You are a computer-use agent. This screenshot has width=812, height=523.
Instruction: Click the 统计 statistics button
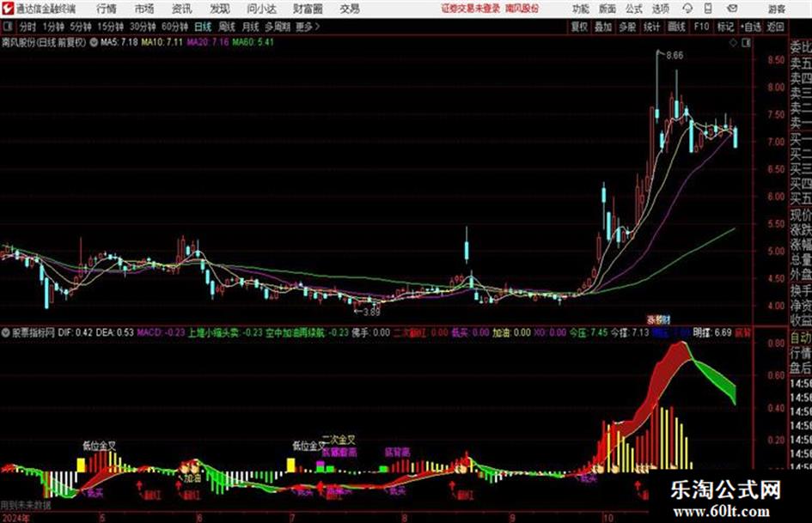click(x=651, y=27)
